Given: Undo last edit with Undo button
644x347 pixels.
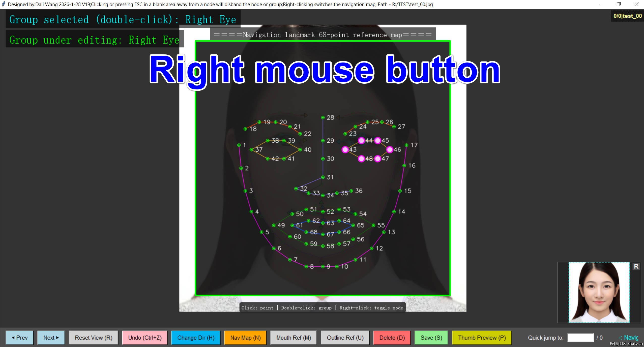Looking at the screenshot, I should pos(145,338).
